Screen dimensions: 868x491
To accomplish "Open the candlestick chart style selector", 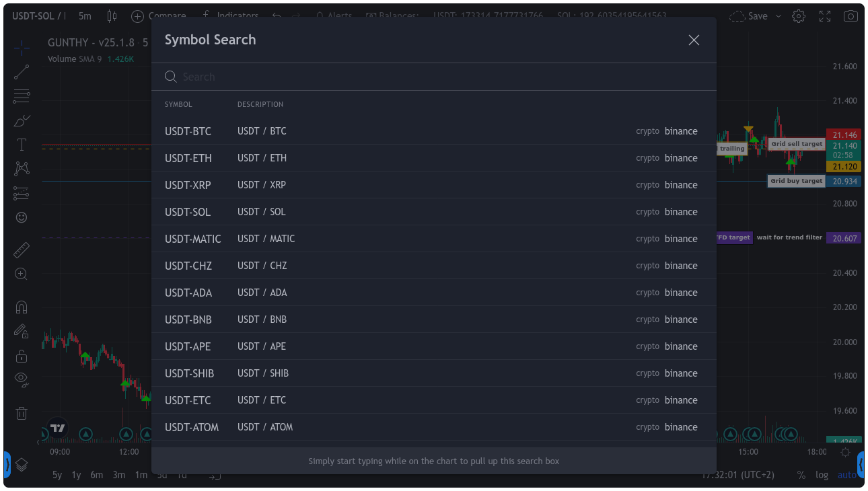I will click(112, 16).
